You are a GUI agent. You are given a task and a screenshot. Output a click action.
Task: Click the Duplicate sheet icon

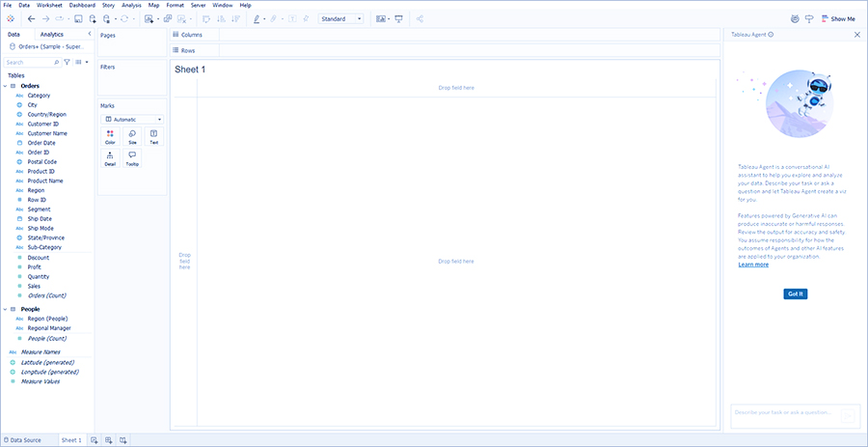(x=168, y=19)
